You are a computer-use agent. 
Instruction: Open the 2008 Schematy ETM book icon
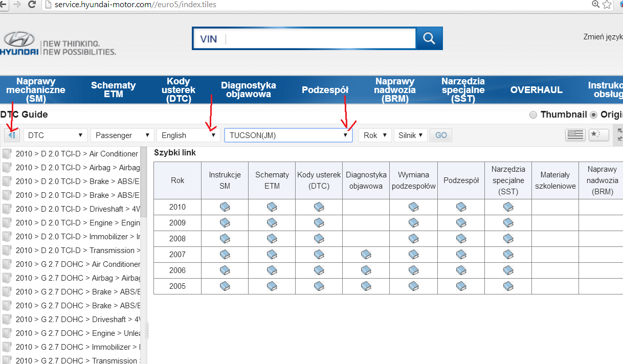(272, 238)
